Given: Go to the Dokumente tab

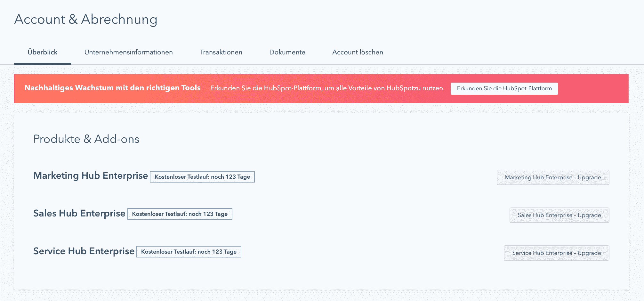Looking at the screenshot, I should pos(287,52).
